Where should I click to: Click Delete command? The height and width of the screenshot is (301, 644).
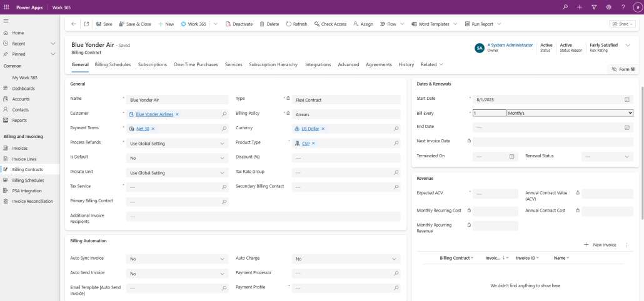click(x=269, y=24)
